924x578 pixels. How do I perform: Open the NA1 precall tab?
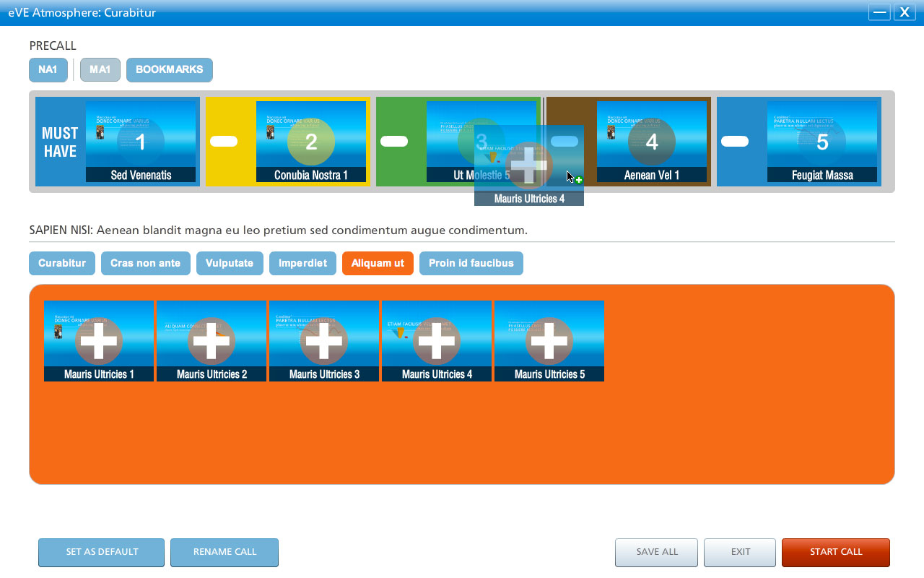48,70
